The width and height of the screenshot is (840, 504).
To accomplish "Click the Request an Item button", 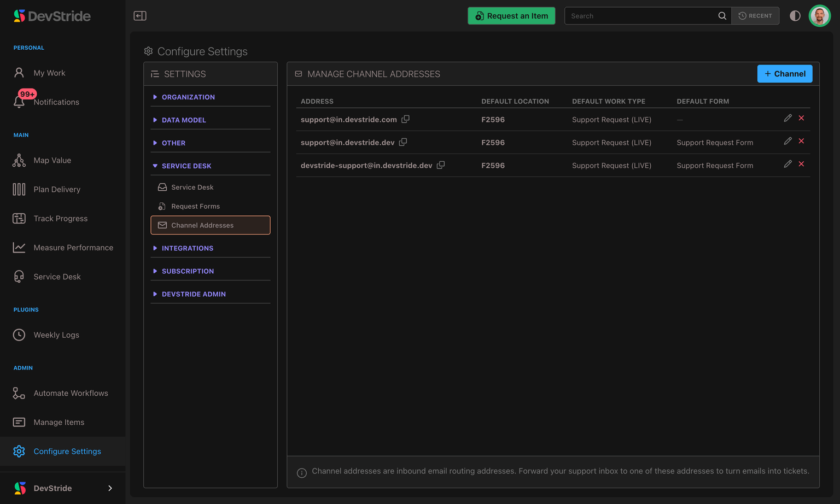I will pyautogui.click(x=511, y=16).
